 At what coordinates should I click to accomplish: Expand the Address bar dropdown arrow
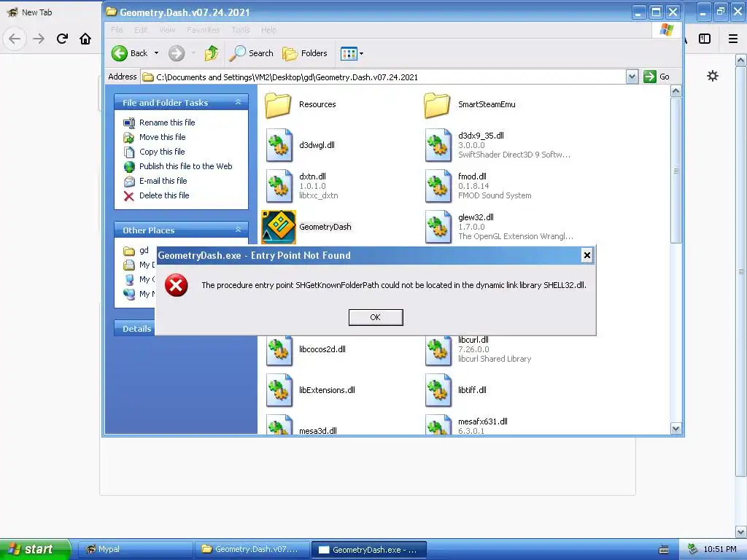(632, 77)
